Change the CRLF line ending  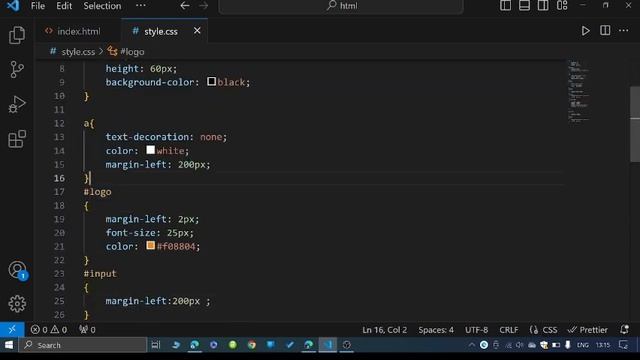pos(509,329)
